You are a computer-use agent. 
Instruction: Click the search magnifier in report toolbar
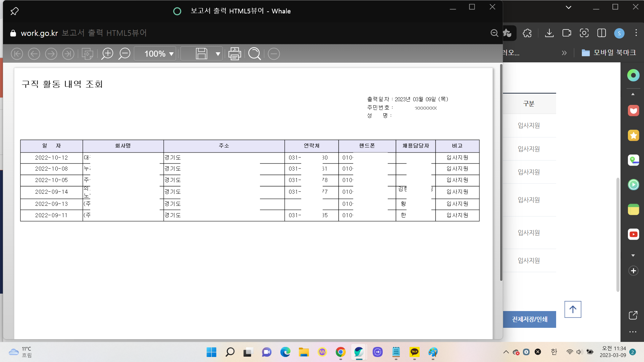click(x=255, y=54)
